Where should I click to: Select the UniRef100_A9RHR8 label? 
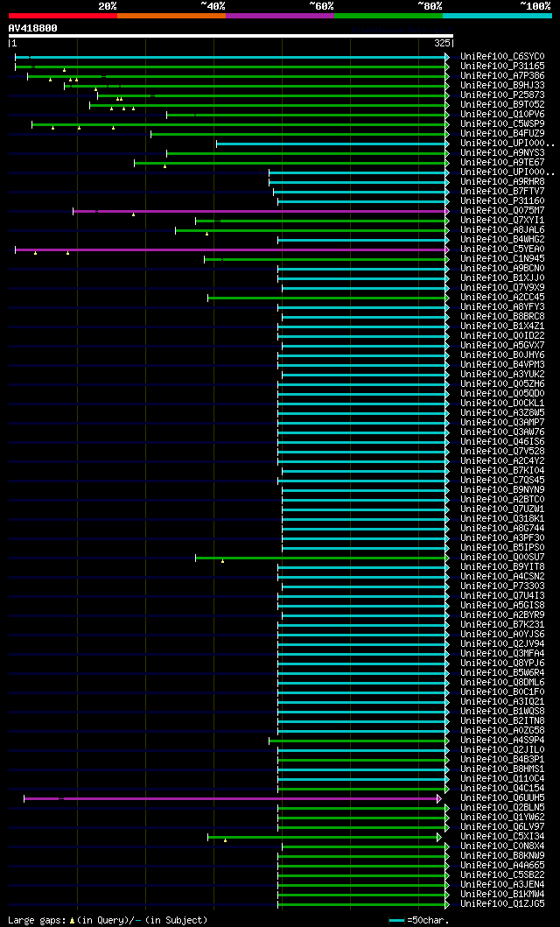tap(503, 181)
